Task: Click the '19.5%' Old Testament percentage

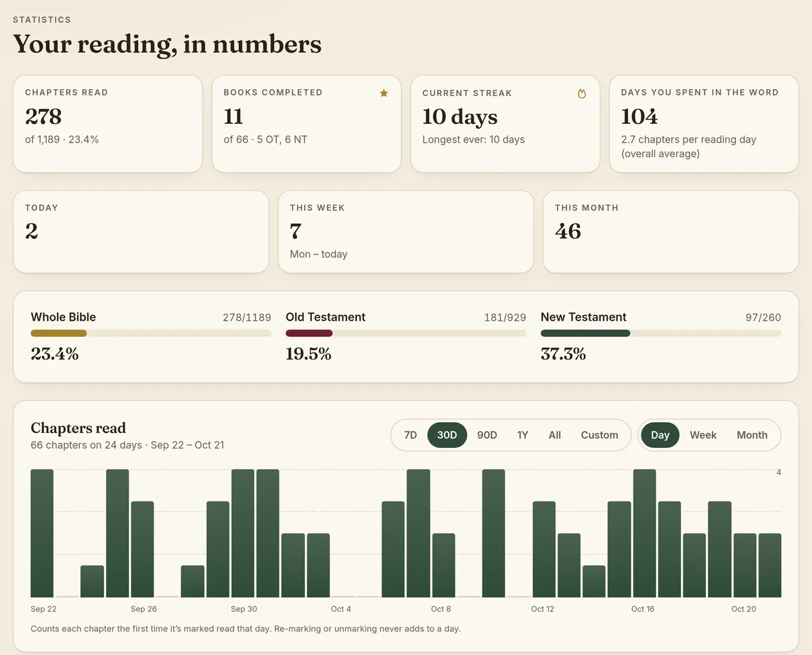Action: coord(309,354)
